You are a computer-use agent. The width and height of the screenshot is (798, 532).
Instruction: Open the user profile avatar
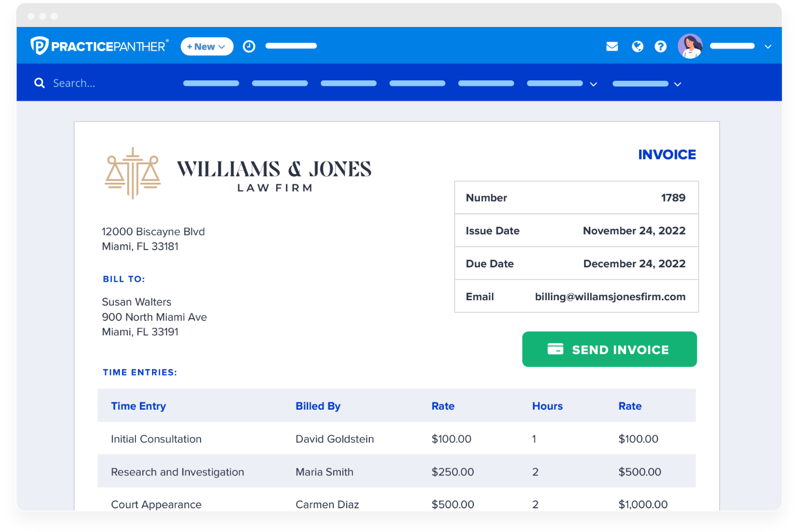[x=690, y=46]
